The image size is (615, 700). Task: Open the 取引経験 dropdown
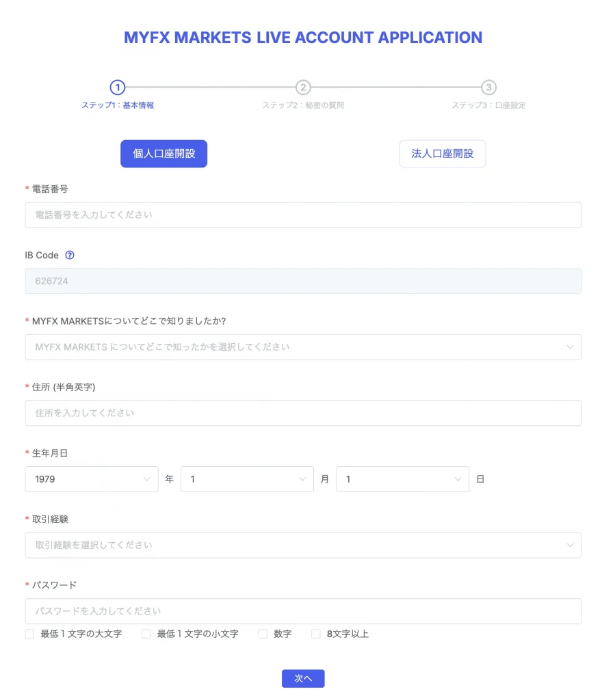303,545
